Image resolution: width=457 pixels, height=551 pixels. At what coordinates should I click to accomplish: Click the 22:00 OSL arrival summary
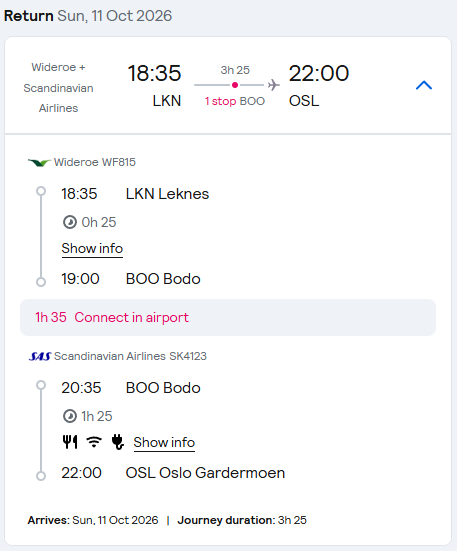click(x=319, y=86)
